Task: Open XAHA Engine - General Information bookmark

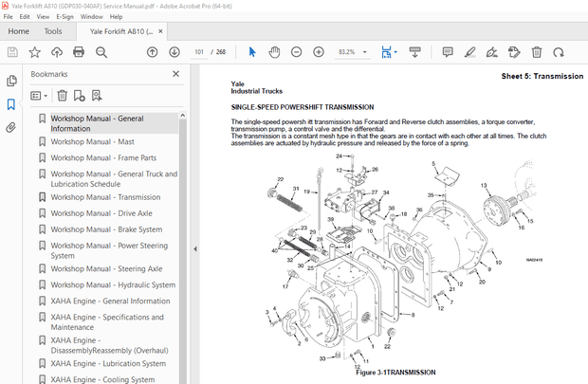Action: coord(110,302)
